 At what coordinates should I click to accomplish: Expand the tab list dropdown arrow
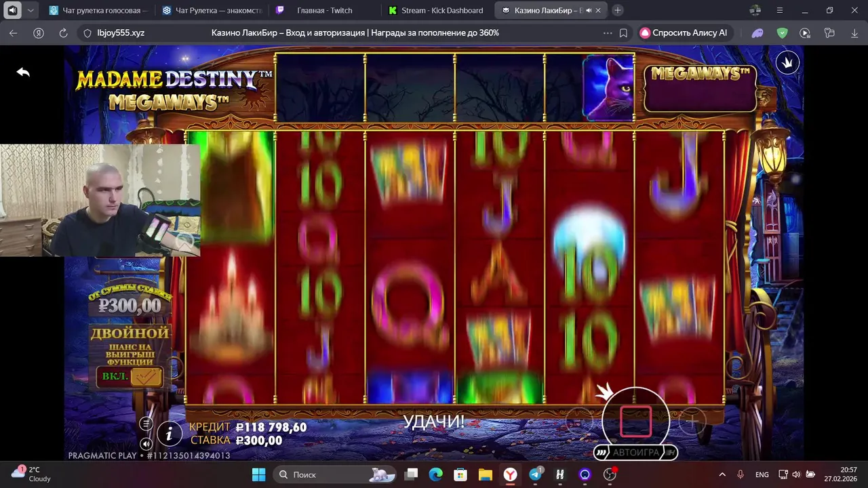point(31,10)
